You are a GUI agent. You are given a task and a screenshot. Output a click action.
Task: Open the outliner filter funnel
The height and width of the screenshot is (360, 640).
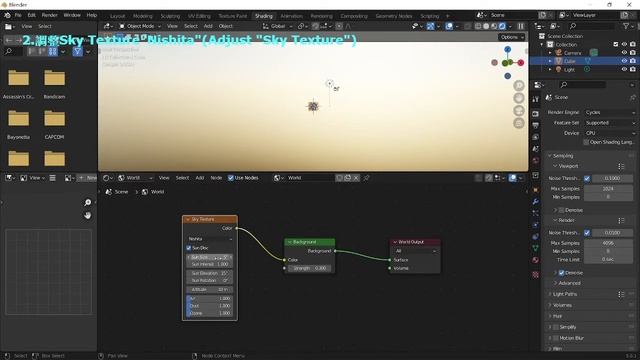pyautogui.click(x=626, y=26)
